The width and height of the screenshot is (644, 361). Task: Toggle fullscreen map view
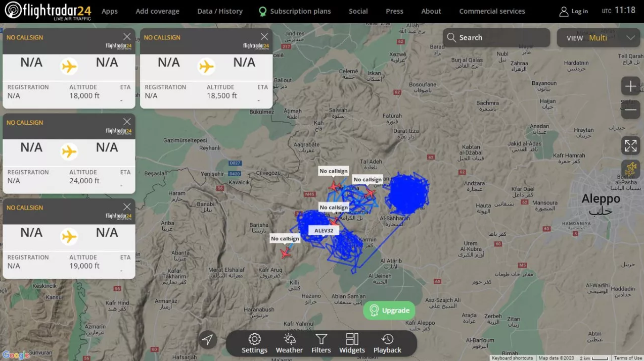pos(630,146)
